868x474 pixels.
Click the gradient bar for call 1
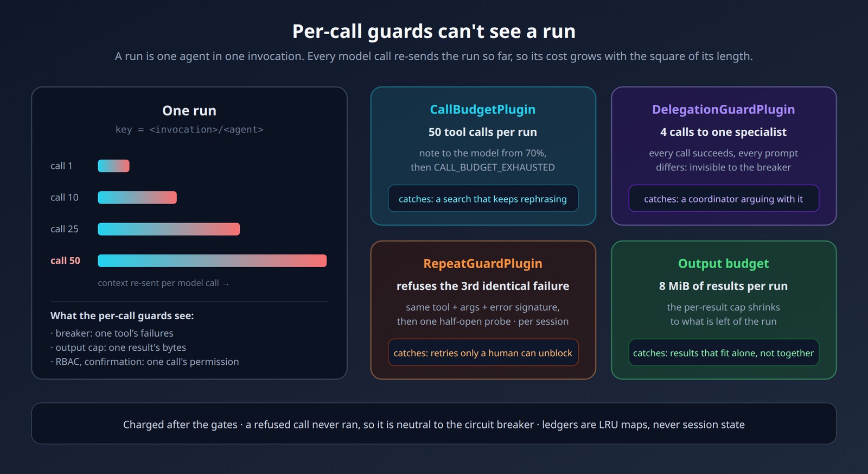(x=113, y=166)
